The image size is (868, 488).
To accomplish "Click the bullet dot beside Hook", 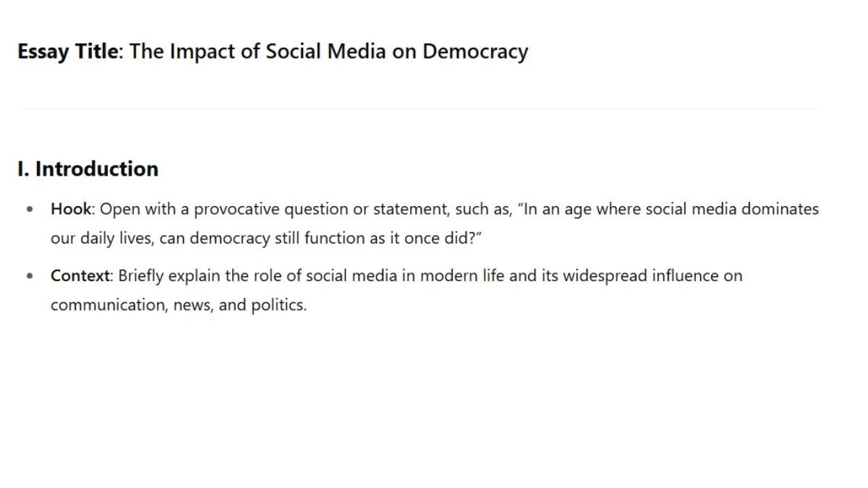I will tap(30, 210).
